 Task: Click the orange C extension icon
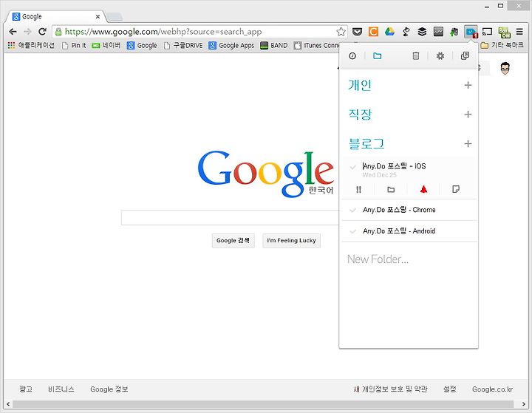373,32
